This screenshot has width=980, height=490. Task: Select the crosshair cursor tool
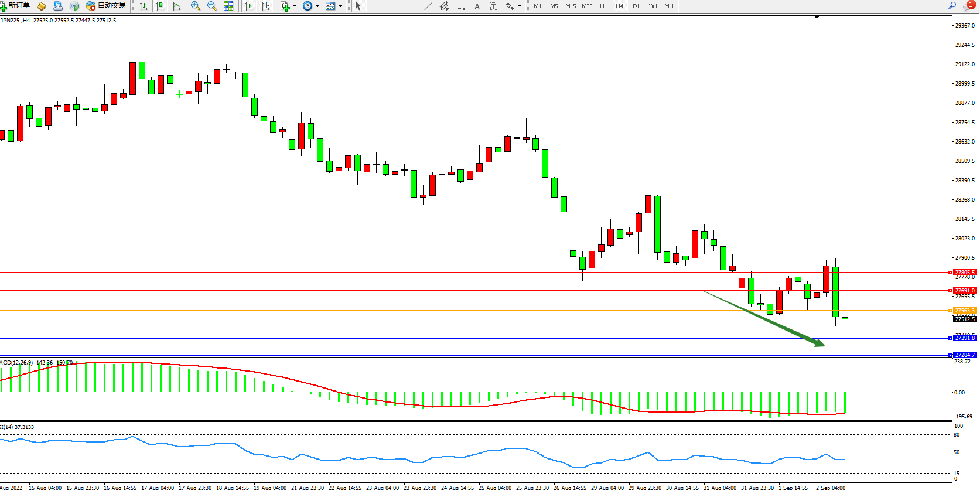(x=375, y=6)
